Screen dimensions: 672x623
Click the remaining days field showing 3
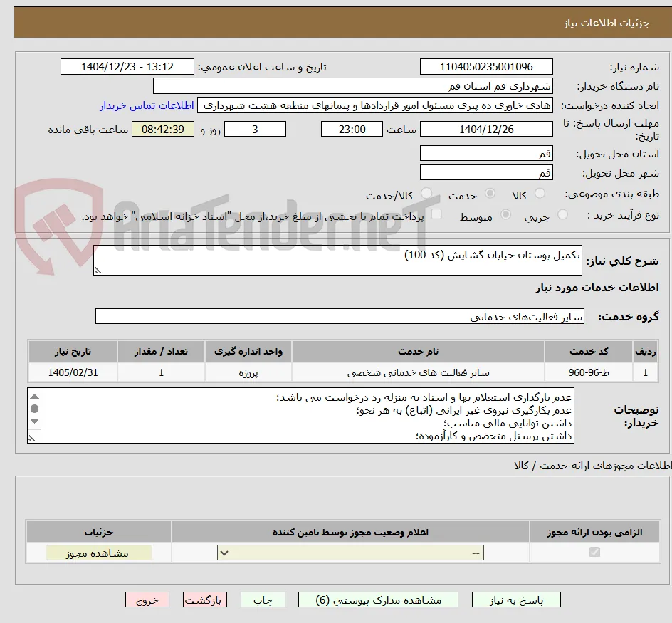click(x=255, y=129)
